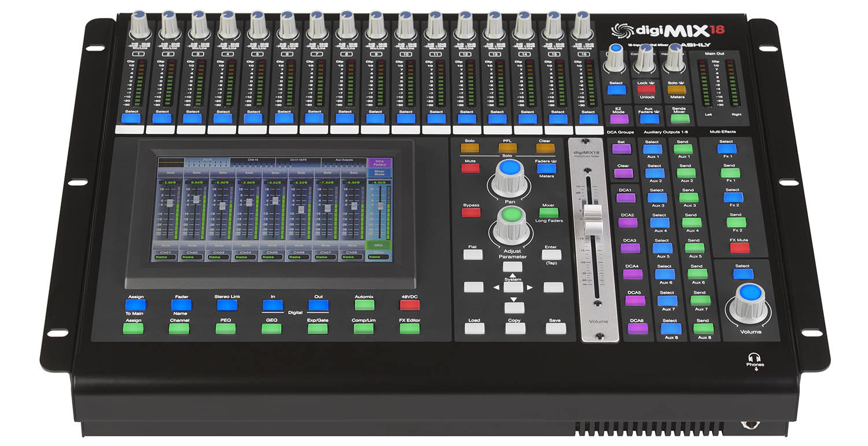Hit the Enter (Tap) button
Screen dimensions: 868x446
[x=551, y=255]
